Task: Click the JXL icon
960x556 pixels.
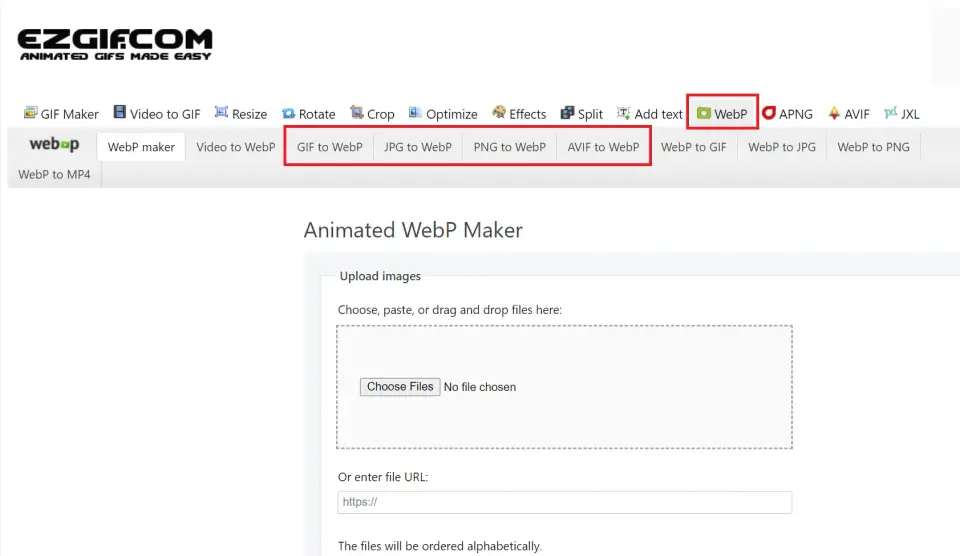Action: tap(891, 113)
